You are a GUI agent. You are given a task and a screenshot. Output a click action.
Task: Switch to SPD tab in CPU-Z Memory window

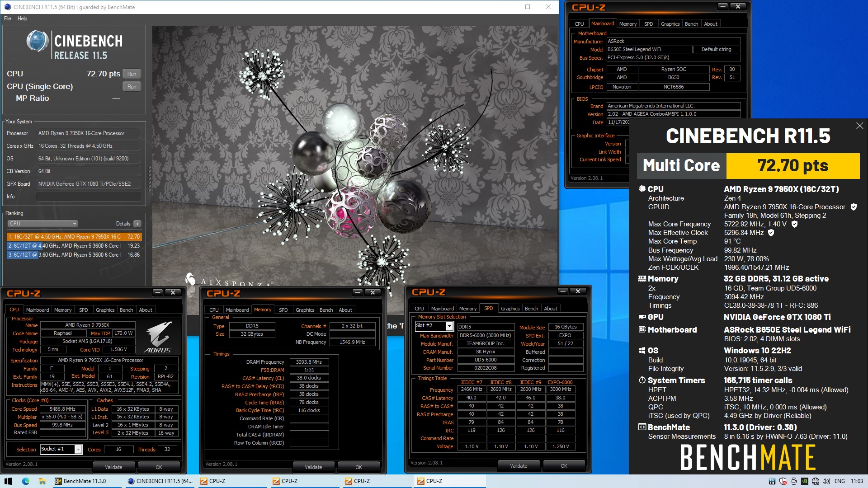283,310
